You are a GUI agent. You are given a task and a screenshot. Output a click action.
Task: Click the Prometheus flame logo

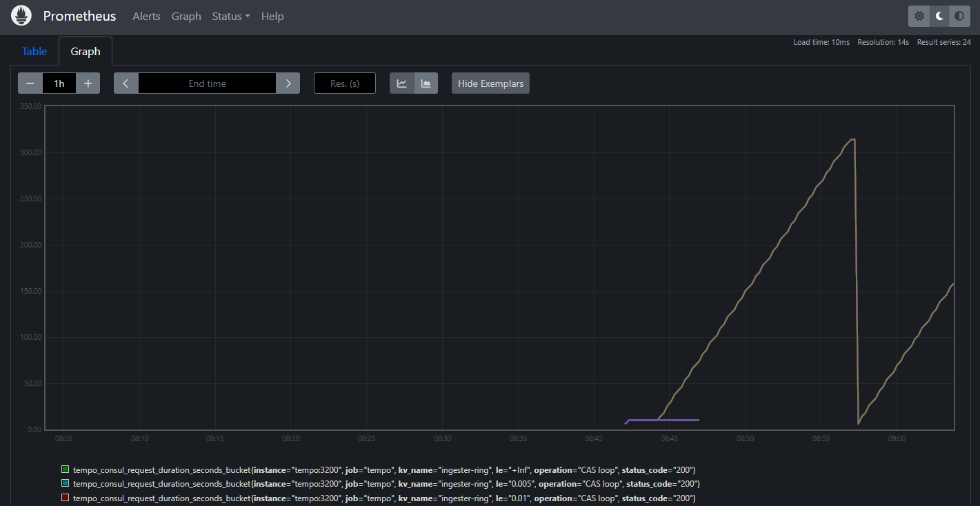tap(21, 16)
